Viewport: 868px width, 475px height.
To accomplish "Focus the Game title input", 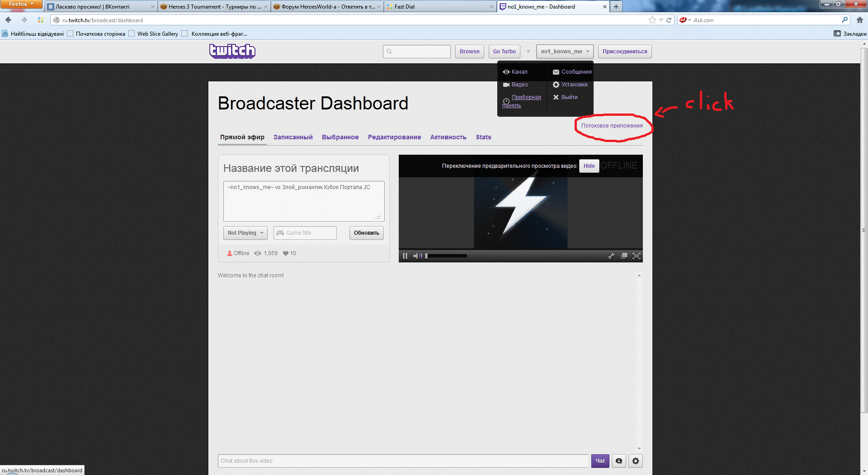I will pos(305,233).
